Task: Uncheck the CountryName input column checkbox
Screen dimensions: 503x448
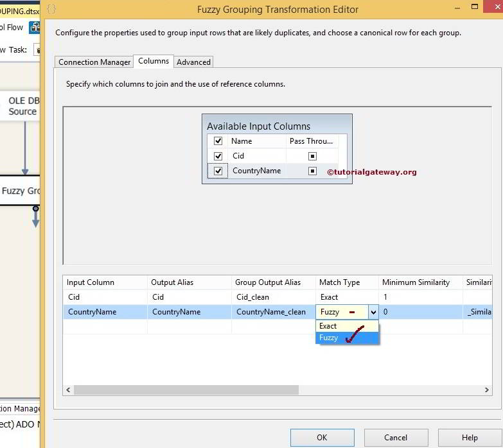Action: [218, 171]
